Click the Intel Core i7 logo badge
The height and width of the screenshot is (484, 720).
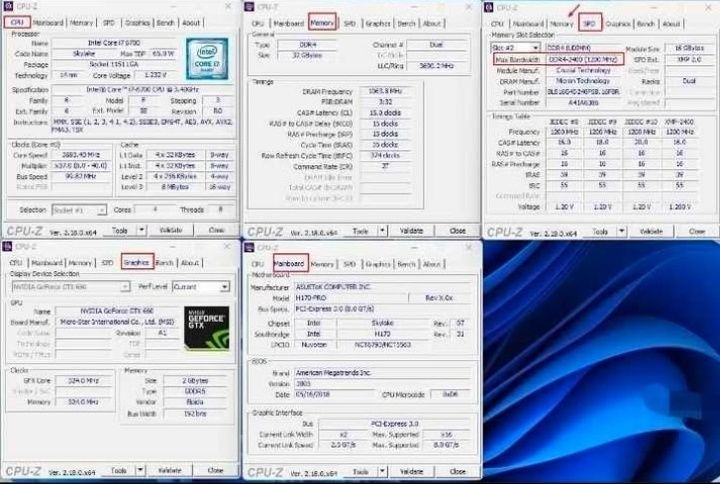207,59
